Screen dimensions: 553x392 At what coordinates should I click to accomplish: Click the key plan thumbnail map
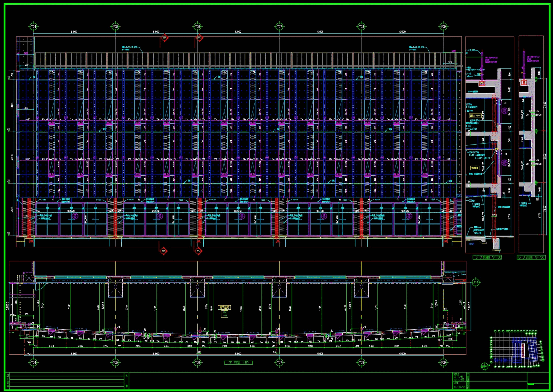point(517,348)
